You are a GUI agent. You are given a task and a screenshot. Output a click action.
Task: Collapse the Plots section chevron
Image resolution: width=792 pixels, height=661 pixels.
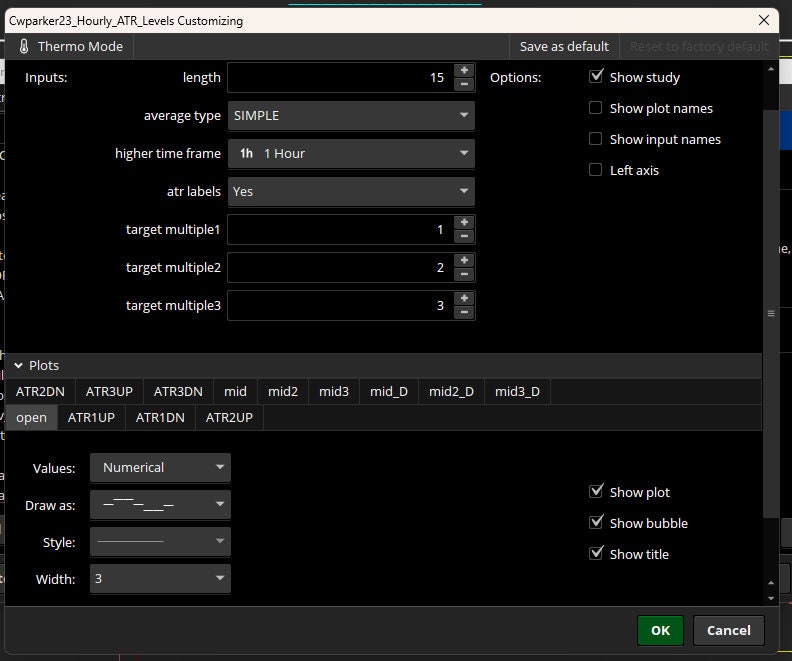pos(19,365)
